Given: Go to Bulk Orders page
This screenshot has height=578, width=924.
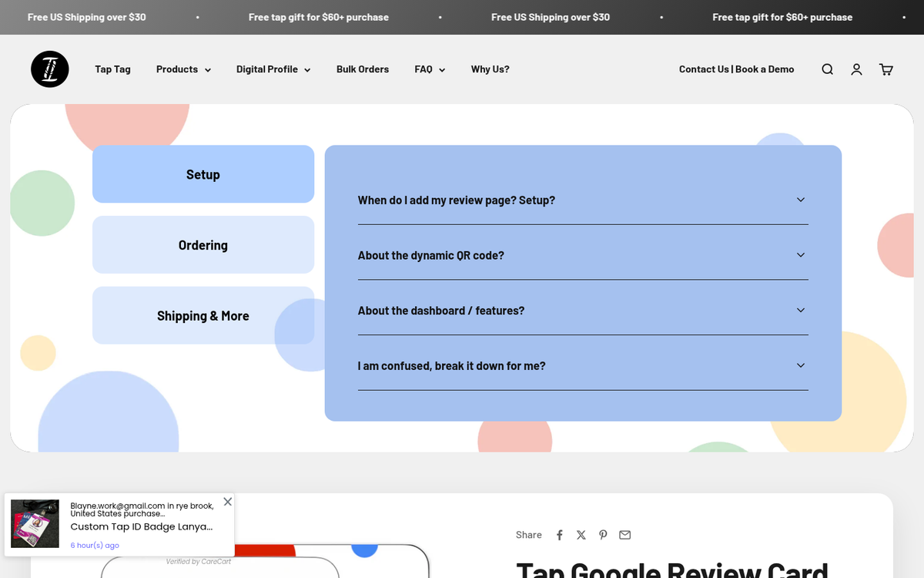Looking at the screenshot, I should pyautogui.click(x=363, y=69).
